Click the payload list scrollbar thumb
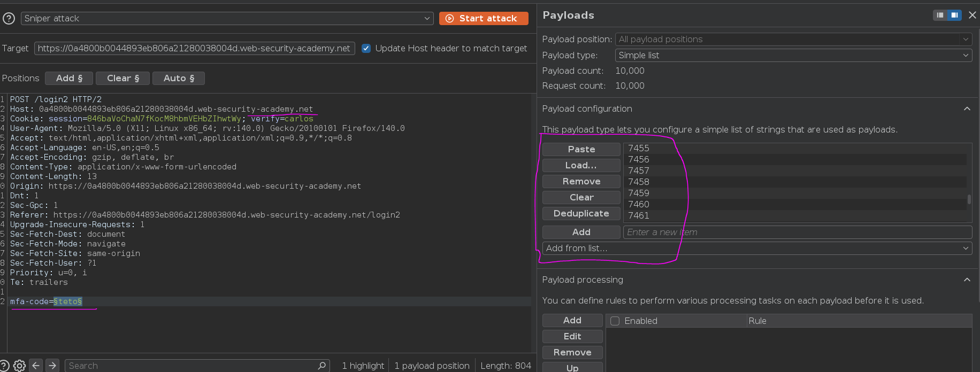The height and width of the screenshot is (372, 980). point(969,199)
